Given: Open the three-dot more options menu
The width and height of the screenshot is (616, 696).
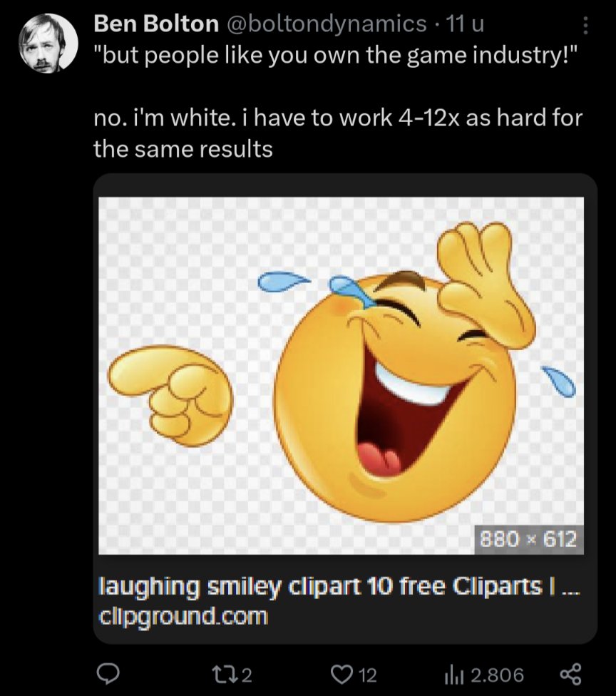Looking at the screenshot, I should [585, 26].
